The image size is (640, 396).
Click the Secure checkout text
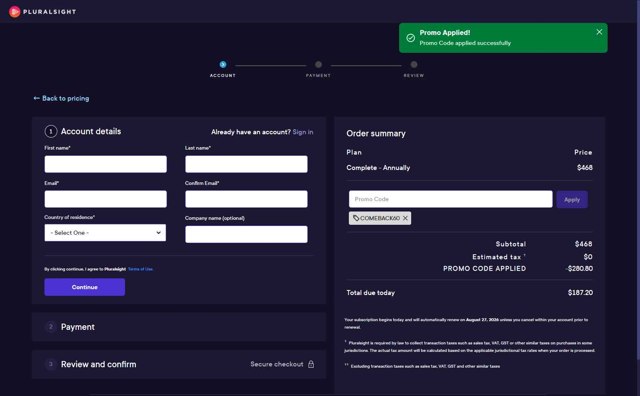[277, 364]
